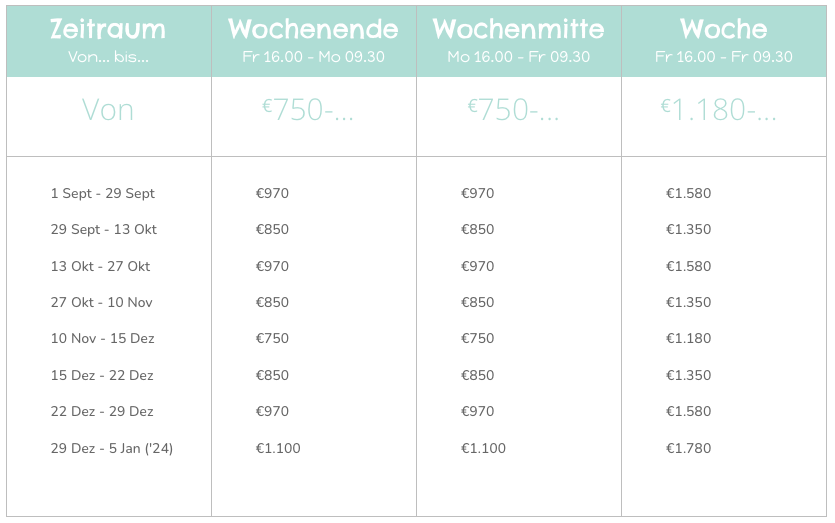Click the €1.780 week price
Image resolution: width=835 pixels, height=523 pixels.
point(689,448)
